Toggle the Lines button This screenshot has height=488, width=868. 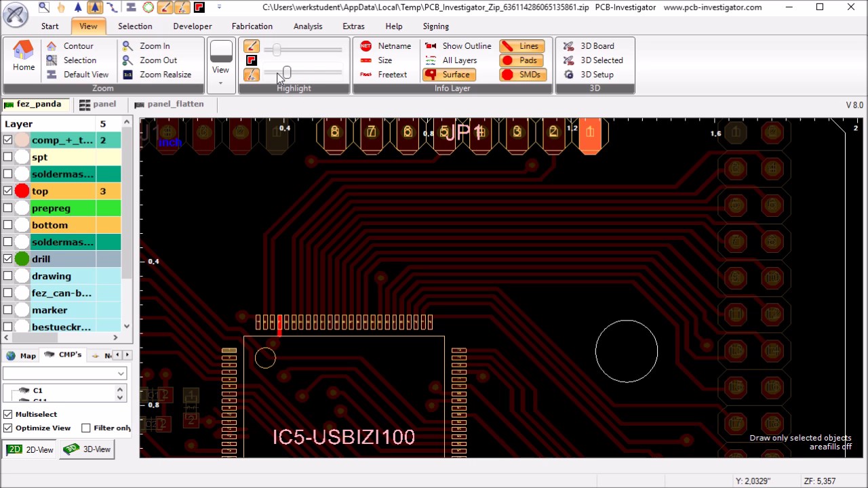[x=521, y=46]
